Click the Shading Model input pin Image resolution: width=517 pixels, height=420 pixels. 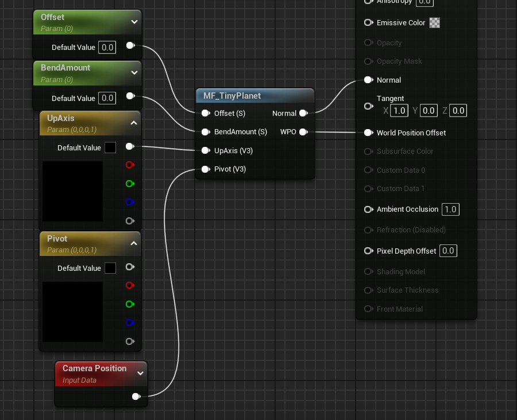tap(369, 272)
